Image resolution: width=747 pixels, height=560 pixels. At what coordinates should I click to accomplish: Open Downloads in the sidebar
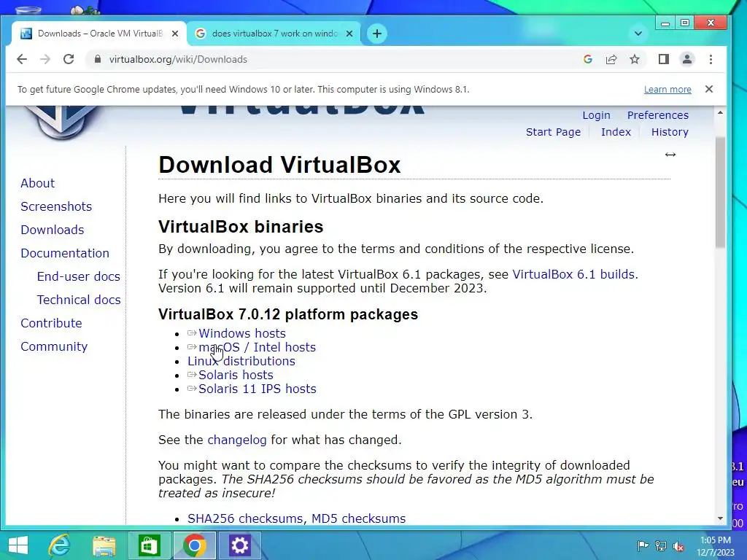tap(53, 230)
